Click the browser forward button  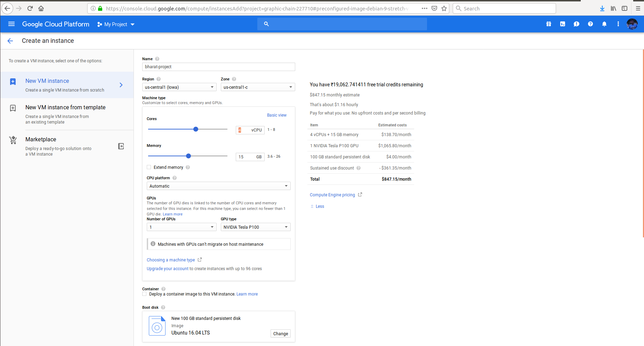pyautogui.click(x=19, y=8)
